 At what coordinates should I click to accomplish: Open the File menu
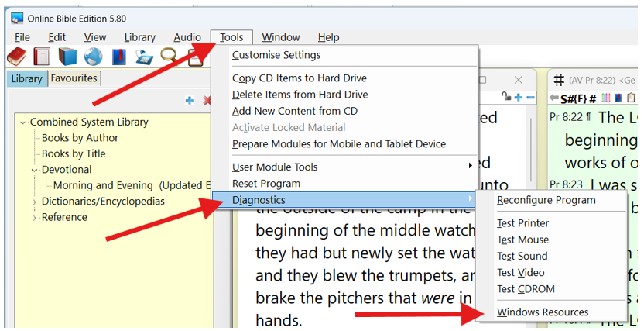tap(22, 37)
